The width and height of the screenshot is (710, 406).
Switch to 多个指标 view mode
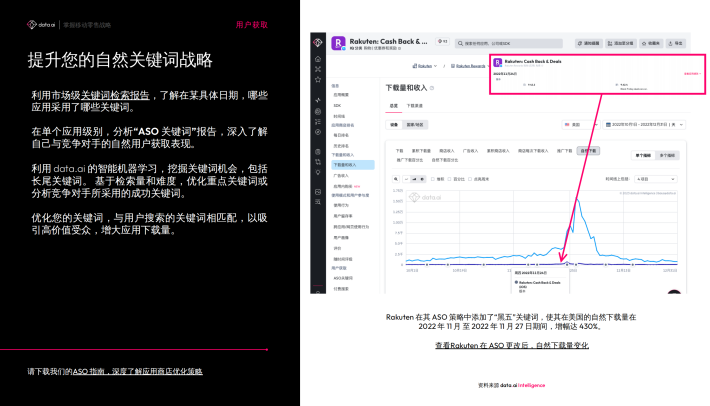coord(667,155)
